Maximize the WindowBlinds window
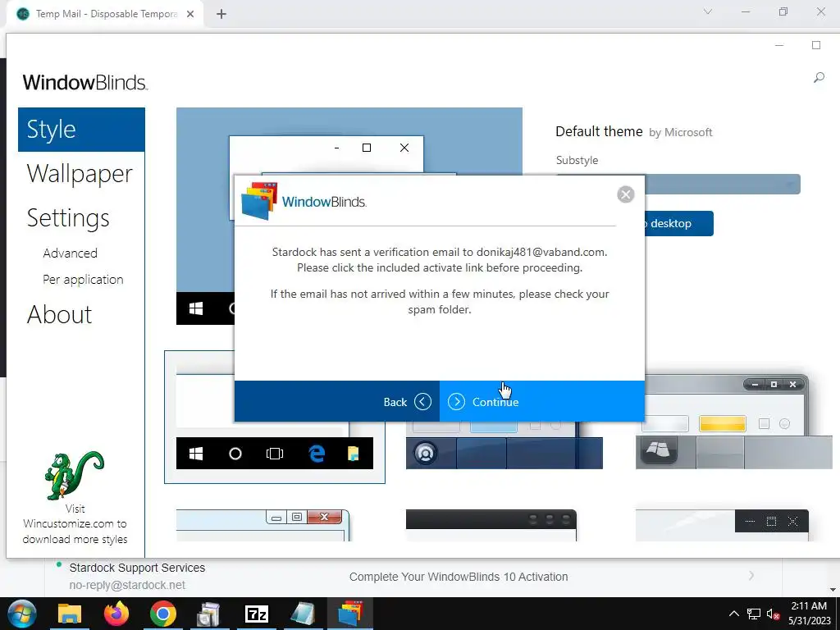The image size is (840, 630). 816,45
